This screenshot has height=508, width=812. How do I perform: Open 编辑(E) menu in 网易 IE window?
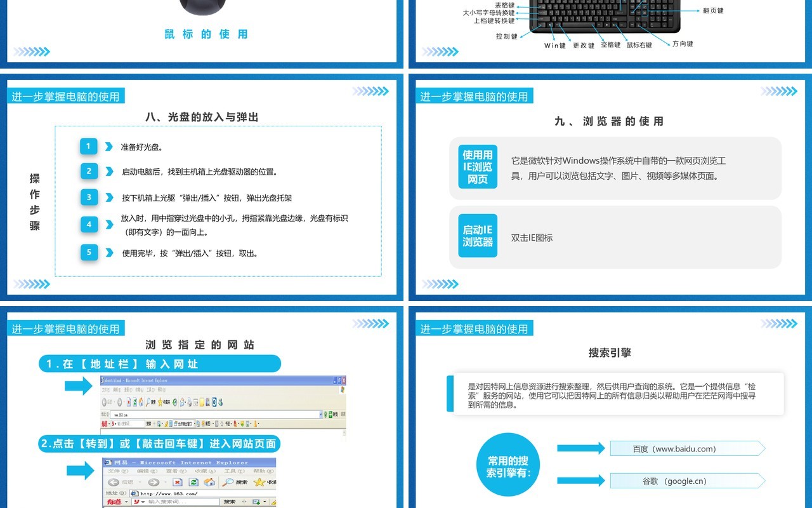[147, 471]
